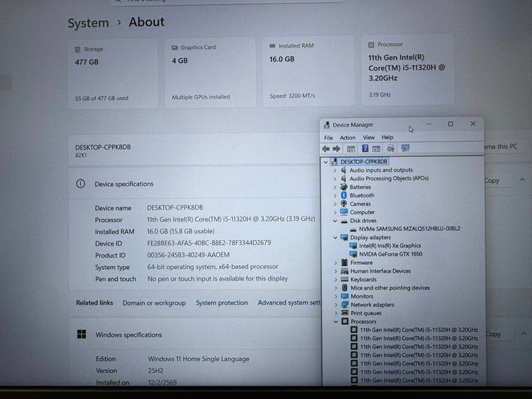
Task: Click the Monitors category icon
Action: pyautogui.click(x=345, y=296)
